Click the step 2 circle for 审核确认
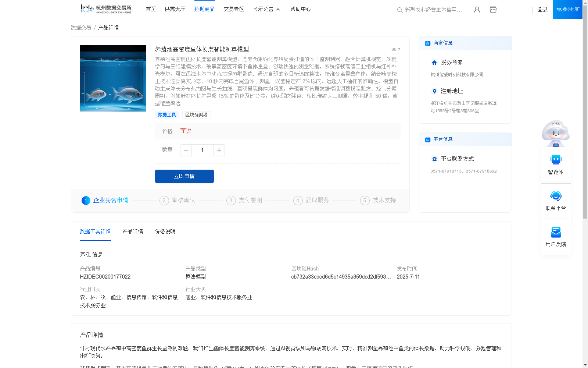Image resolution: width=588 pixels, height=368 pixels. pos(164,201)
